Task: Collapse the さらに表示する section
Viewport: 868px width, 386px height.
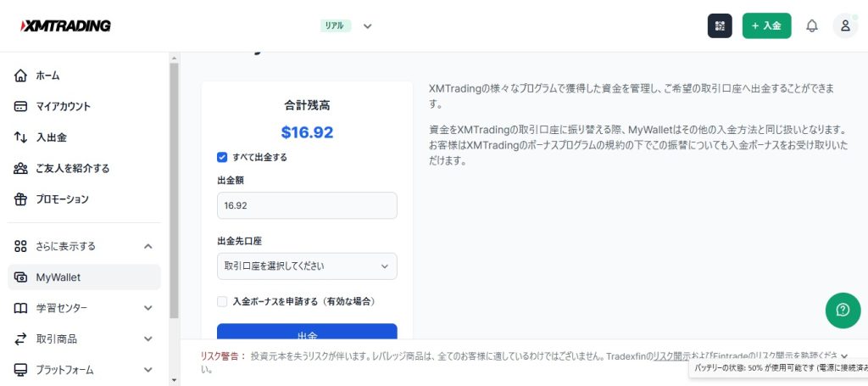Action: pyautogui.click(x=148, y=246)
